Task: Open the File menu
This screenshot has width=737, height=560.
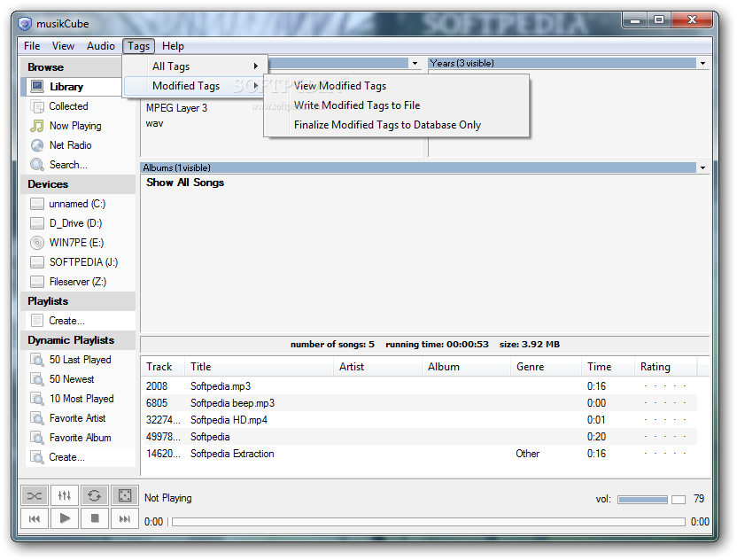Action: coord(32,46)
